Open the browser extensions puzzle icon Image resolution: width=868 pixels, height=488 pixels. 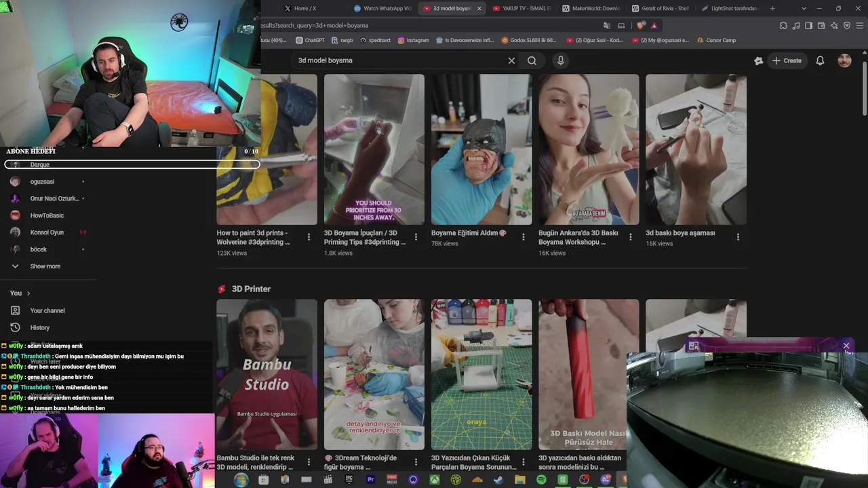783,26
